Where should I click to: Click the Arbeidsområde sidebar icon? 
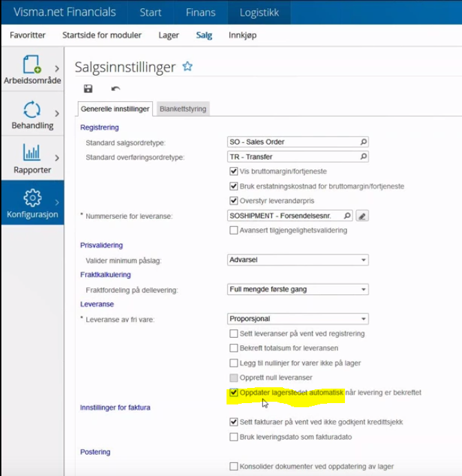click(32, 64)
